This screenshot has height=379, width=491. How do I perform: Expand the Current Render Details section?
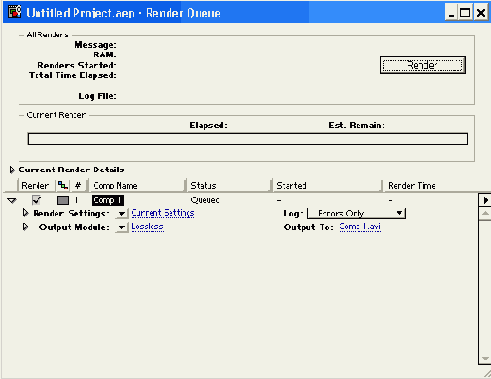pyautogui.click(x=12, y=170)
